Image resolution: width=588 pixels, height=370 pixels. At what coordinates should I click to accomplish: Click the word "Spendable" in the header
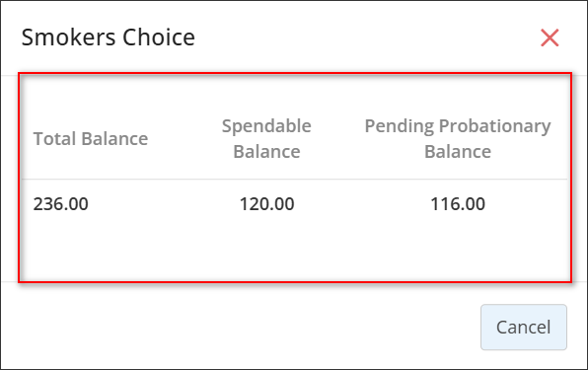(266, 126)
